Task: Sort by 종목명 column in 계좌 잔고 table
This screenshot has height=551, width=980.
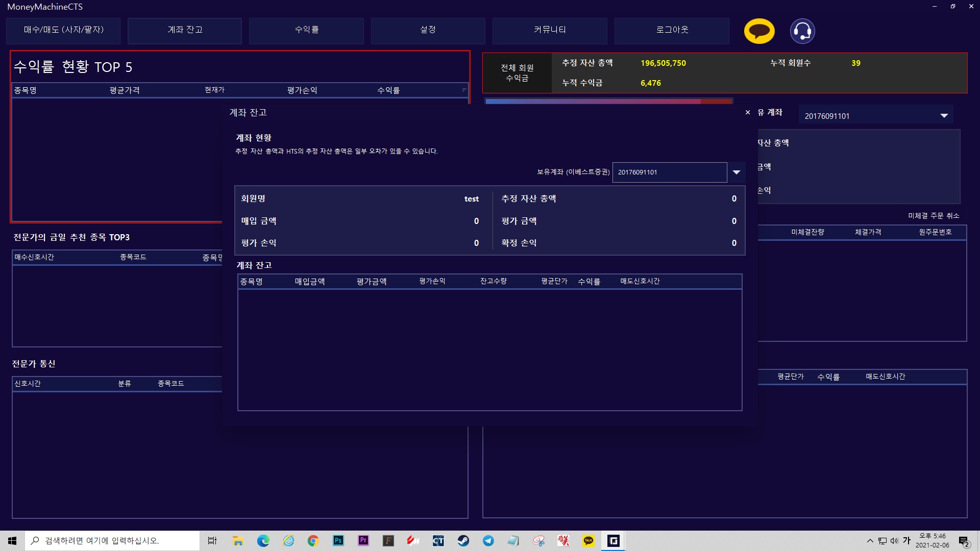Action: (252, 282)
